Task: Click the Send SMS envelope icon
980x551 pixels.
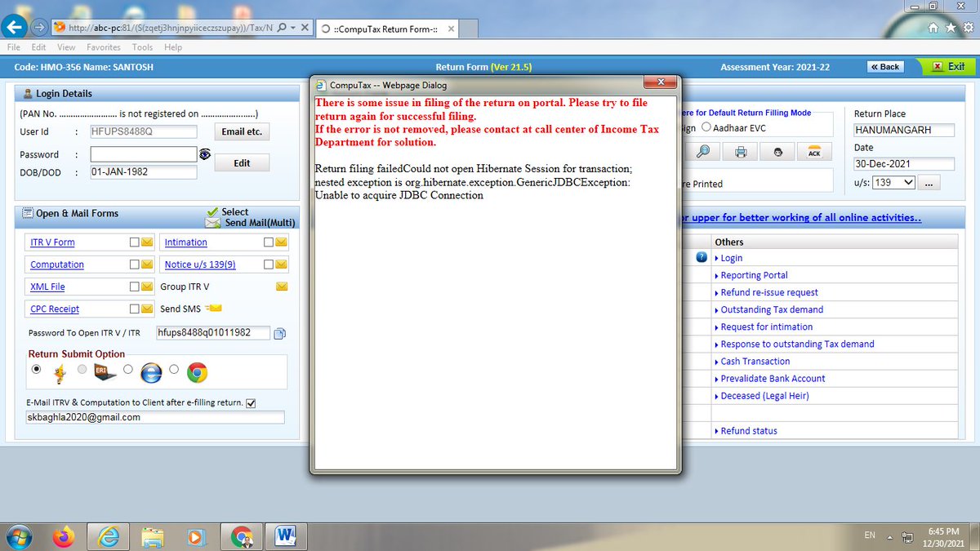Action: (215, 309)
